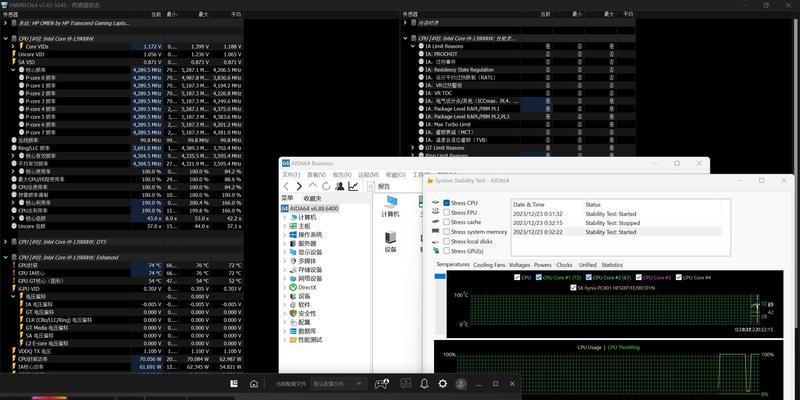Click the forward arrow in AIDA64 toolbar

coord(299,186)
